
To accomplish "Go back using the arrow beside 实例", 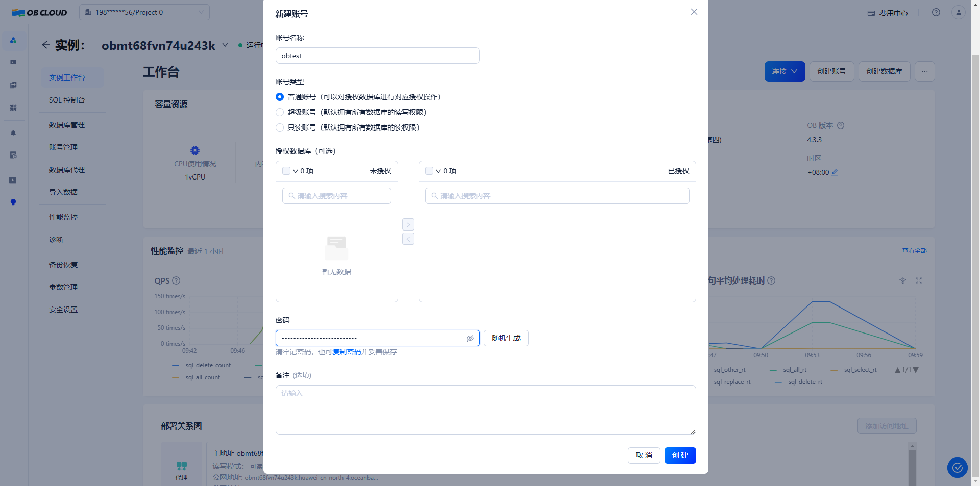I will [46, 45].
